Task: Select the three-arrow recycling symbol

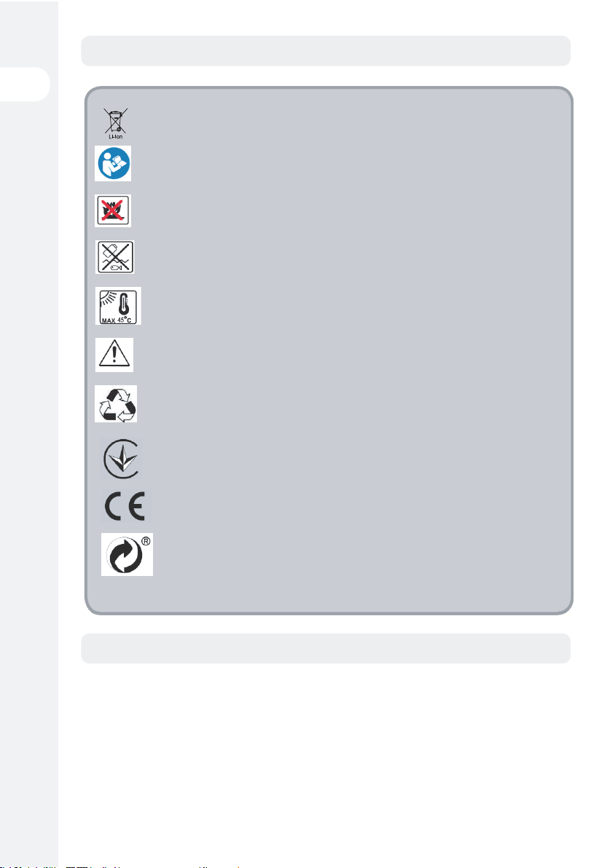Action: pos(116,404)
